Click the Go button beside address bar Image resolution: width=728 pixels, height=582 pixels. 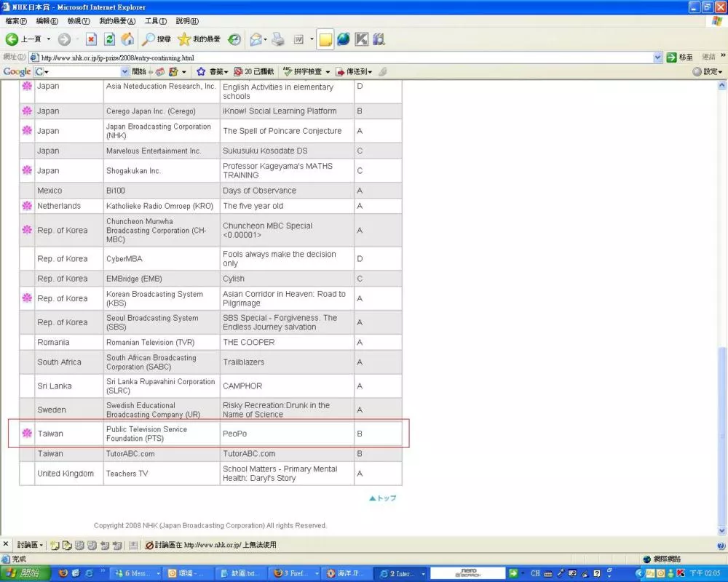click(680, 57)
